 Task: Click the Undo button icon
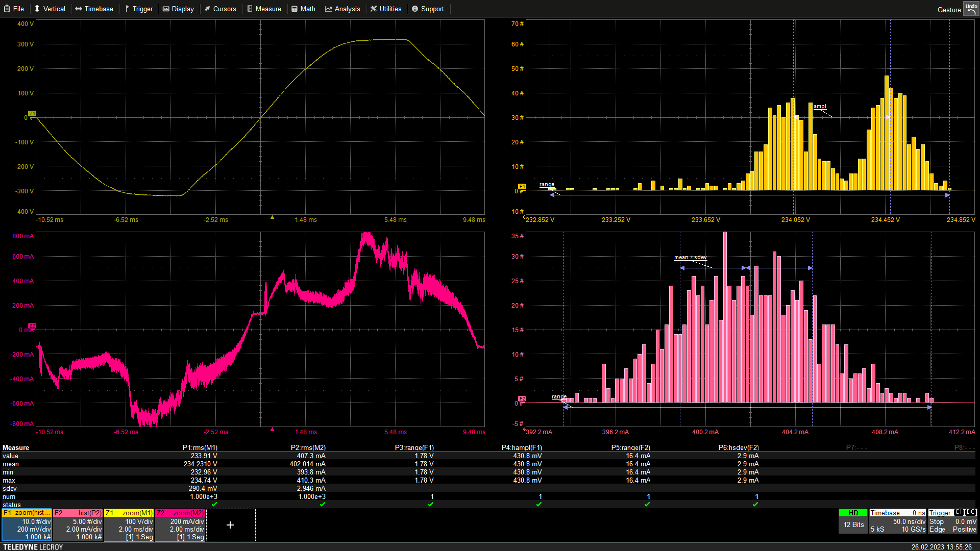click(971, 9)
